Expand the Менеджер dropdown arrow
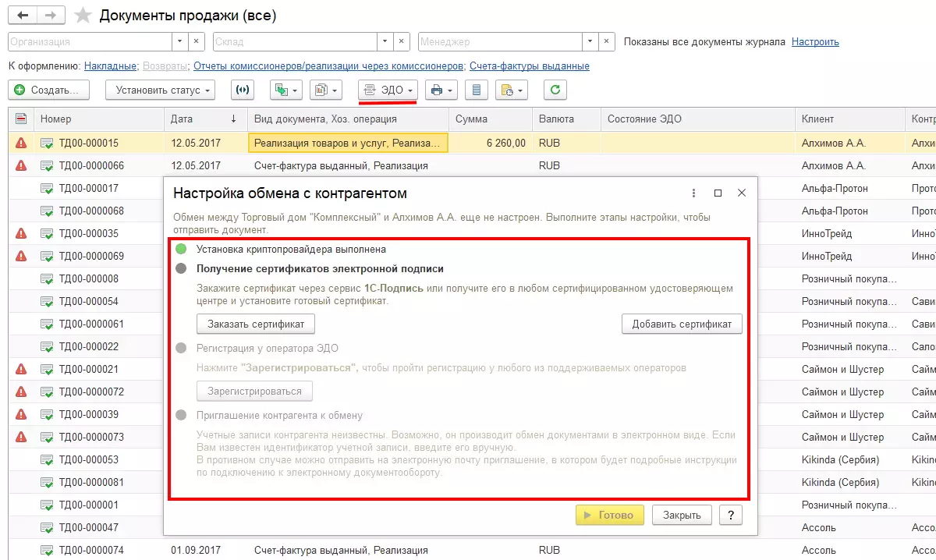 click(590, 42)
